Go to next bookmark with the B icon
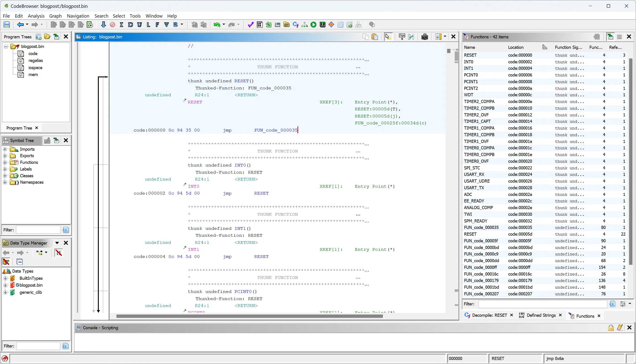 175,25
